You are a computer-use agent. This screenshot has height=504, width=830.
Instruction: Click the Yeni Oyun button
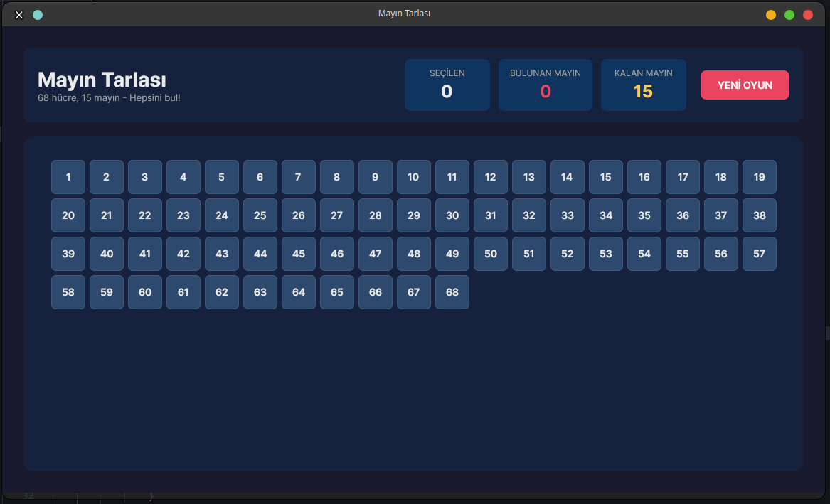pyautogui.click(x=745, y=85)
